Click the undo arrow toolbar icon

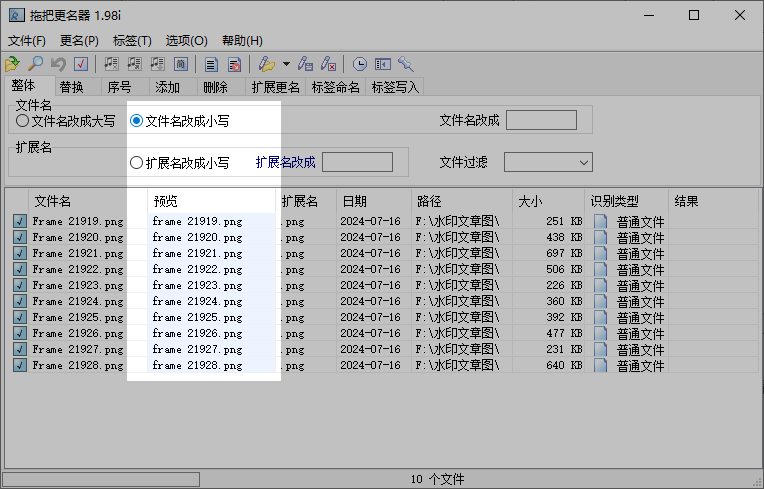click(x=58, y=64)
